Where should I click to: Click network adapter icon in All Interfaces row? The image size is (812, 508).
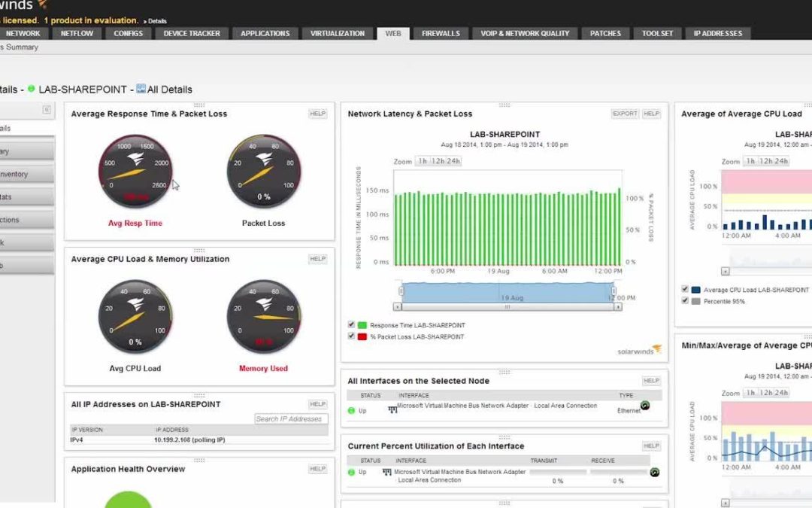[392, 409]
